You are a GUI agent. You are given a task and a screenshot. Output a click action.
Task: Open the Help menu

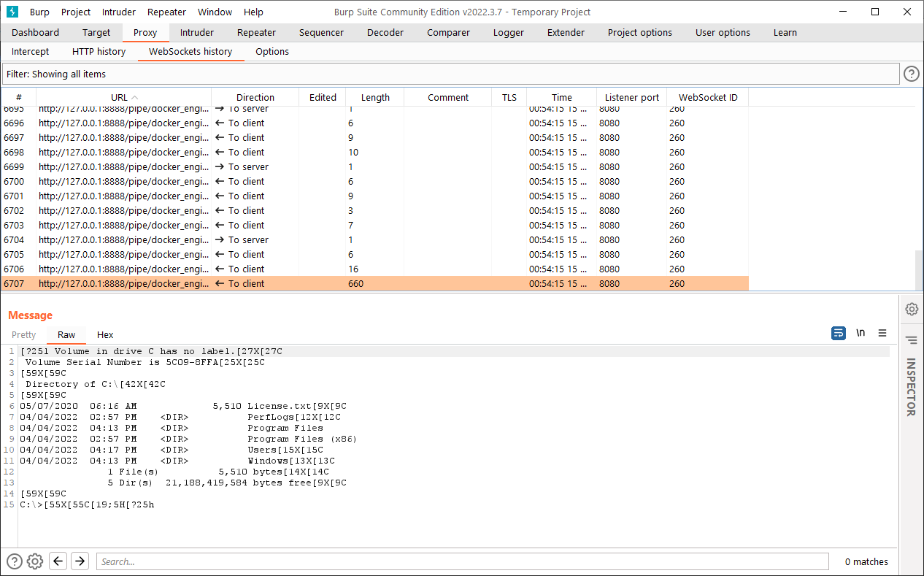click(253, 12)
